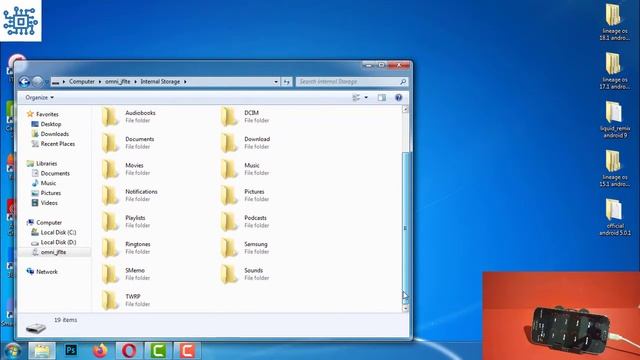Open the orange Camtasia recorder taskbar icon

(187, 351)
